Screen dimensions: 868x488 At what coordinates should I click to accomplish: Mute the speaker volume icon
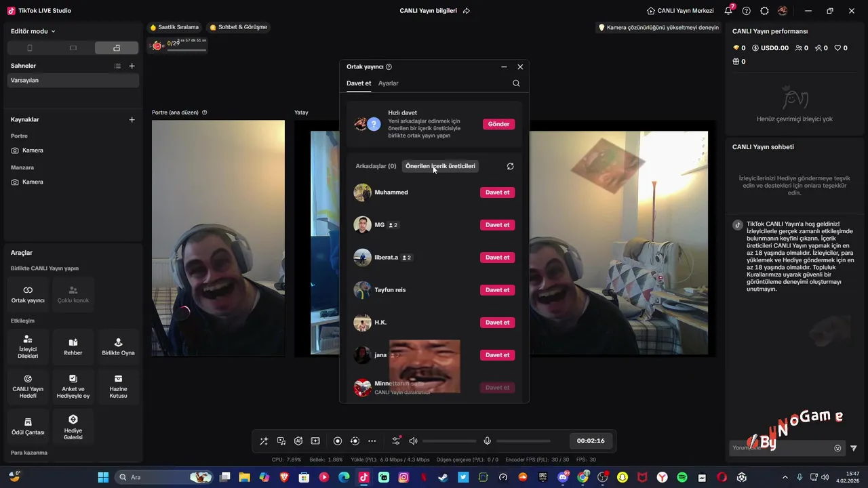click(x=413, y=441)
